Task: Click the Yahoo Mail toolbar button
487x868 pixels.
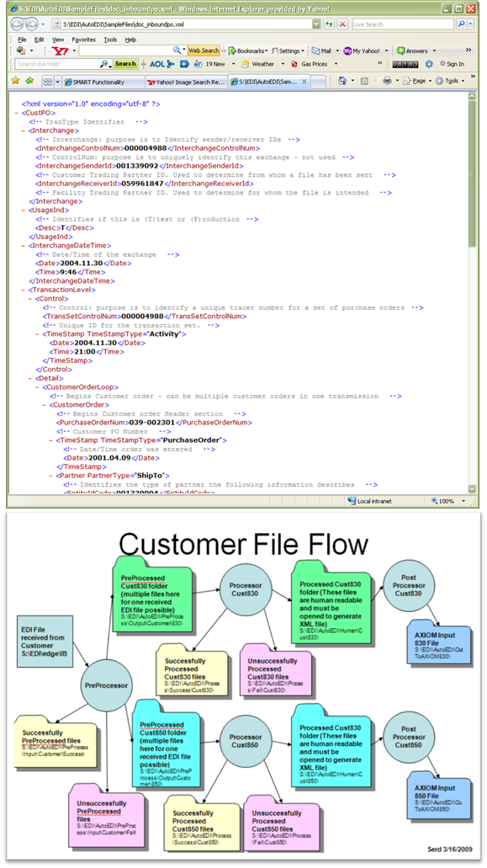Action: click(x=321, y=51)
